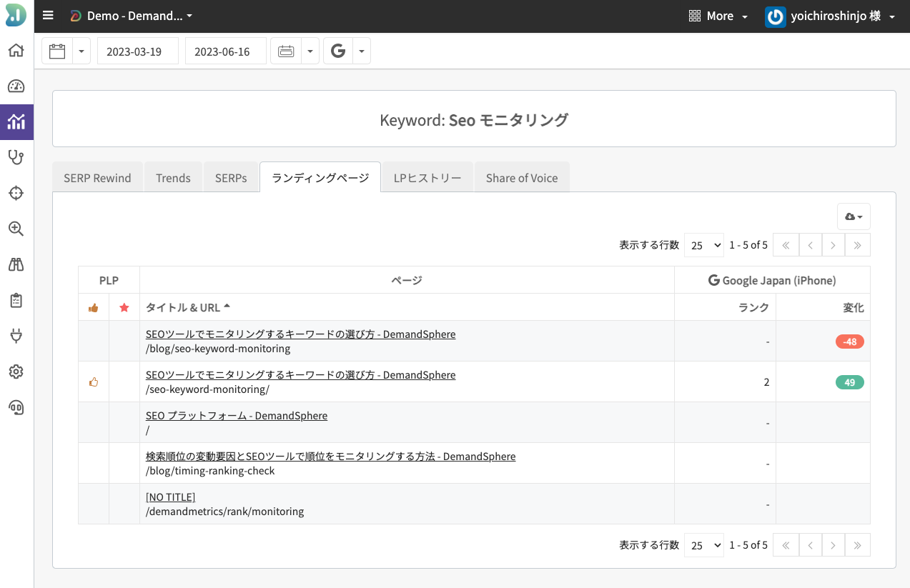Screen dimensions: 910x588
Task: Go to previous page in the top pagination
Action: 810,245
